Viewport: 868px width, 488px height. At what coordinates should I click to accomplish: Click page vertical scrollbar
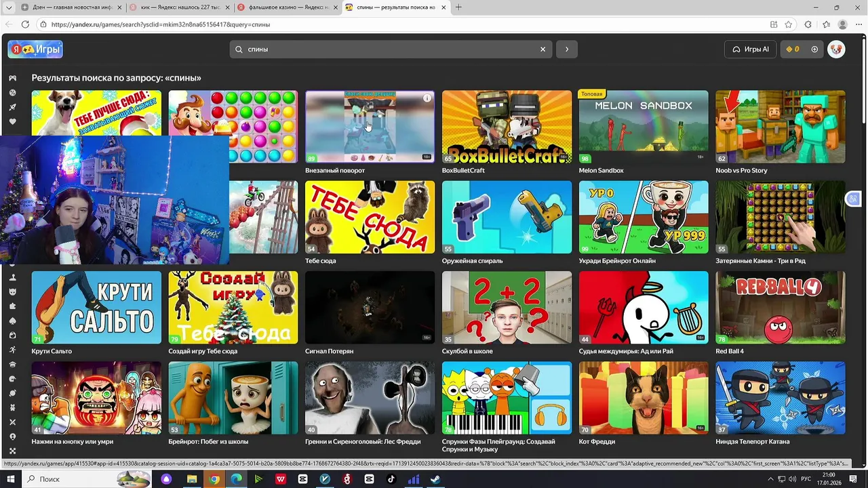[864, 81]
